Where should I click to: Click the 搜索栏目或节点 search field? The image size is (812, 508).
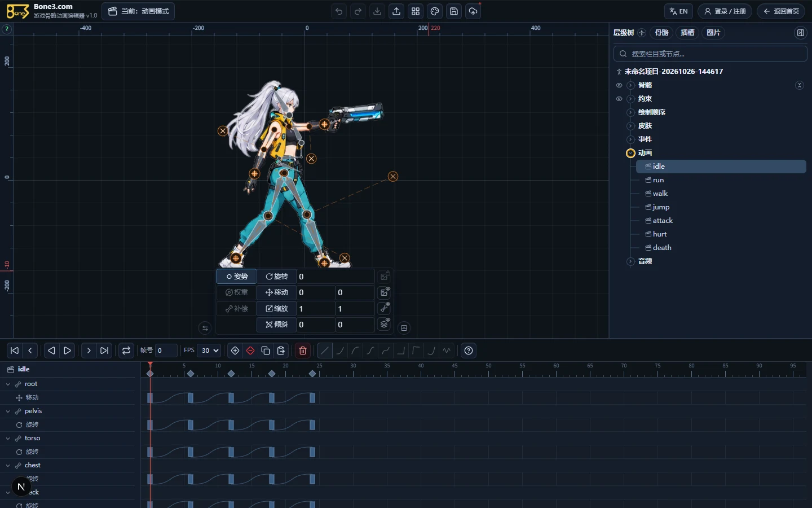pyautogui.click(x=710, y=54)
